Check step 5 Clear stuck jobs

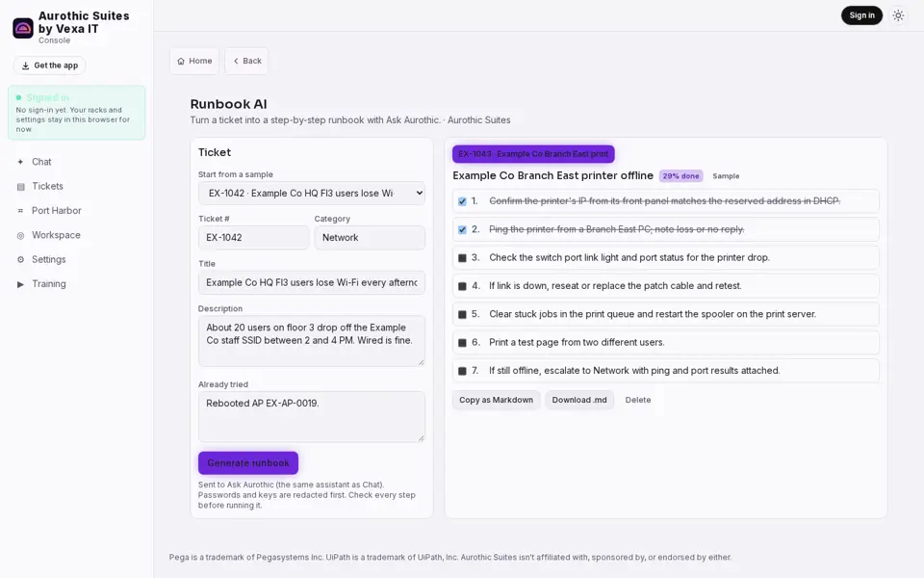point(462,314)
